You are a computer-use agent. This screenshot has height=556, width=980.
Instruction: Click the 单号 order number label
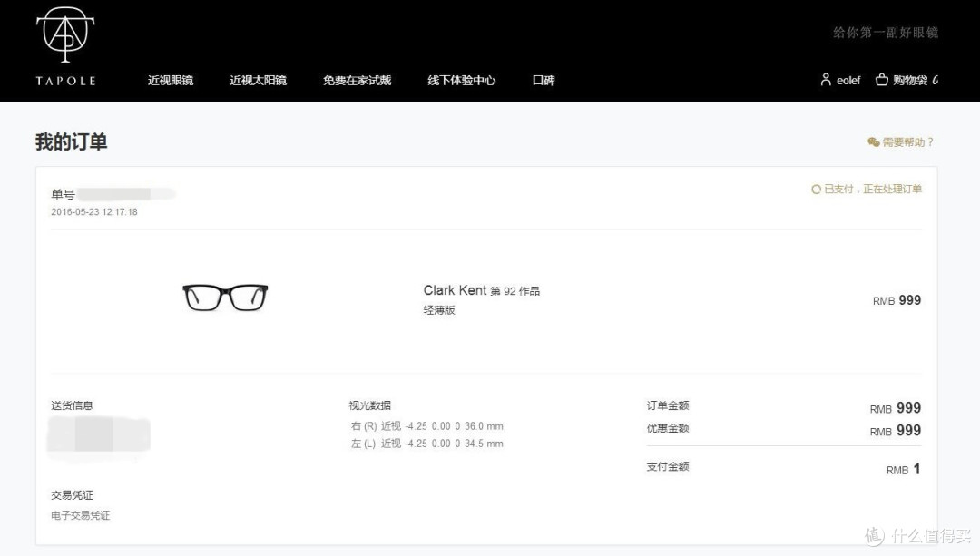pyautogui.click(x=63, y=194)
